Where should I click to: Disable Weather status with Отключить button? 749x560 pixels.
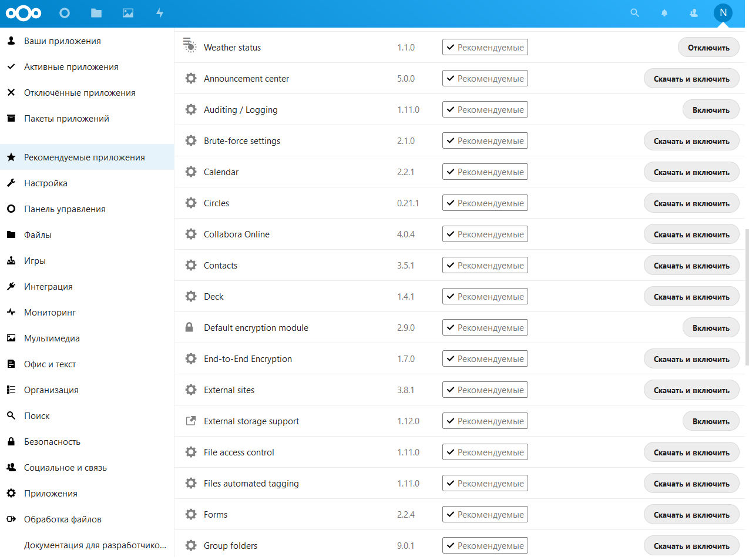(708, 48)
